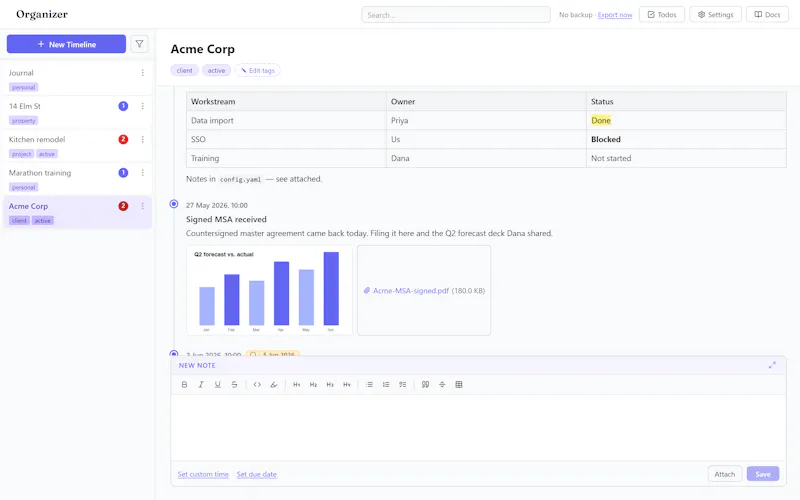This screenshot has height=500, width=800.
Task: Apply Heading 3 style
Action: 330,385
